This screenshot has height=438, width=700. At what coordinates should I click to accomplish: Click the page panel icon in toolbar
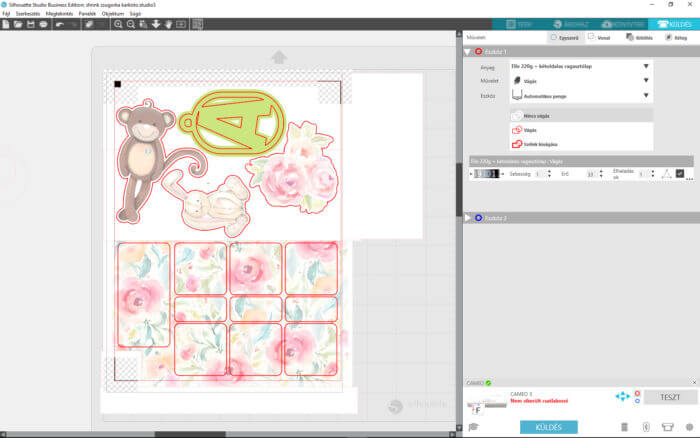[x=197, y=24]
